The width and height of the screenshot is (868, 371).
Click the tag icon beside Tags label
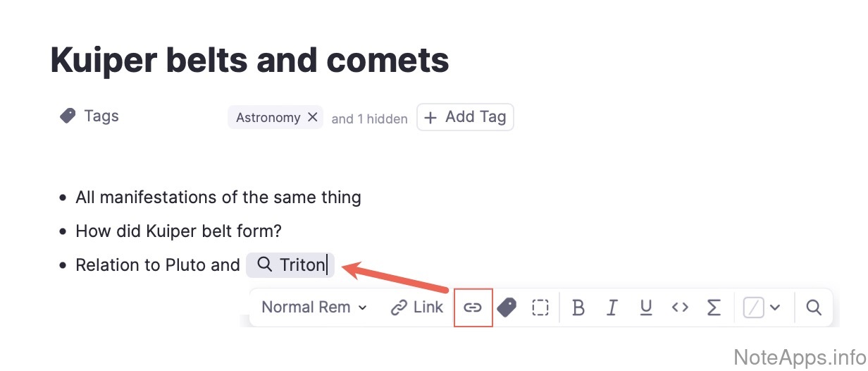[x=68, y=116]
